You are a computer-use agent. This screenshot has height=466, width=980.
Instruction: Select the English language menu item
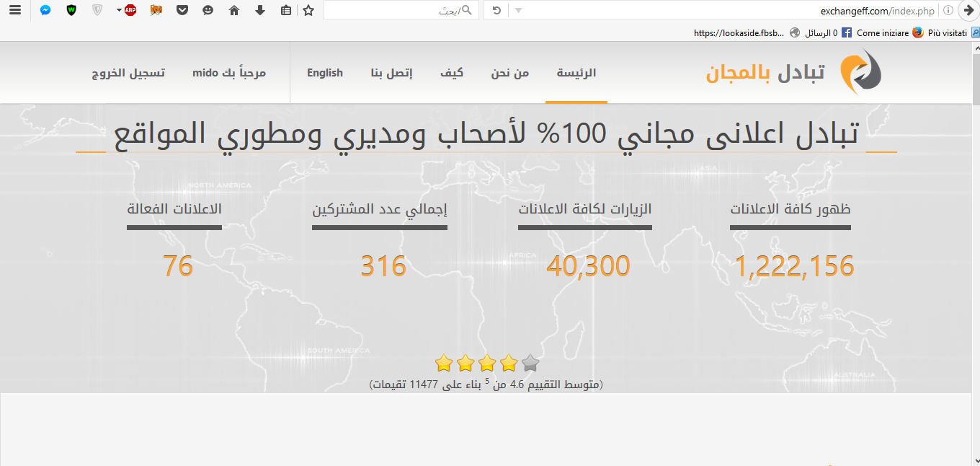[325, 73]
